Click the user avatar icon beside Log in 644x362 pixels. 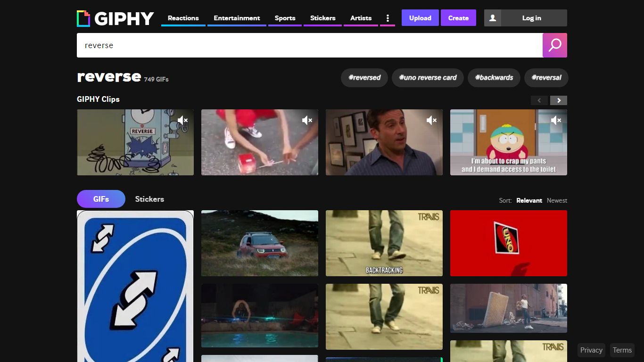(x=493, y=18)
